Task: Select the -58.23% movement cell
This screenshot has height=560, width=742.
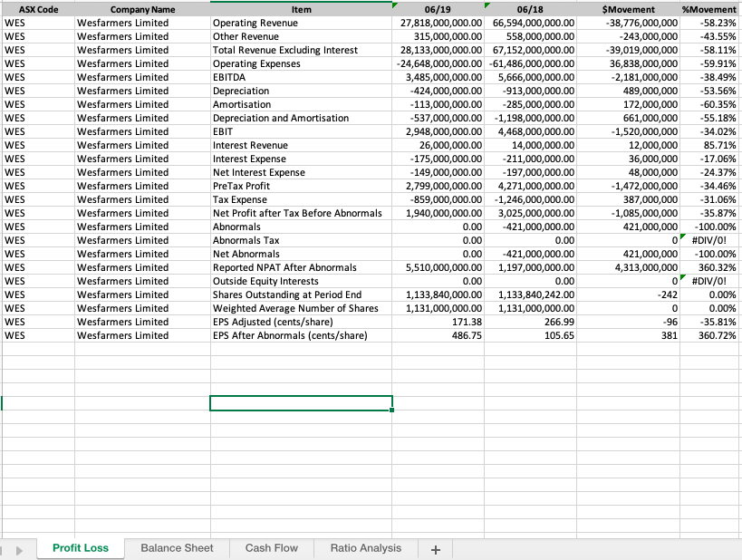Action: coord(708,24)
